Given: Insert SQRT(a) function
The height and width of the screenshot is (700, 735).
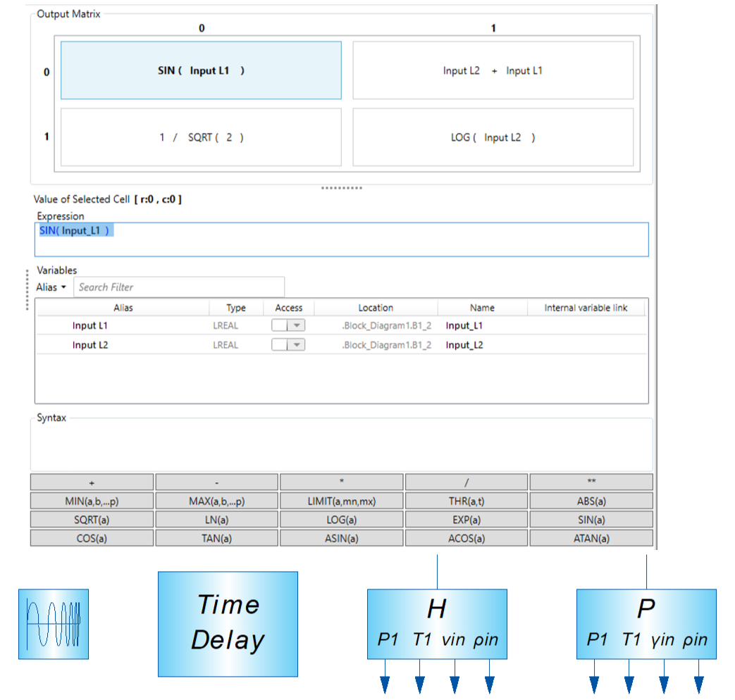Looking at the screenshot, I should [92, 520].
